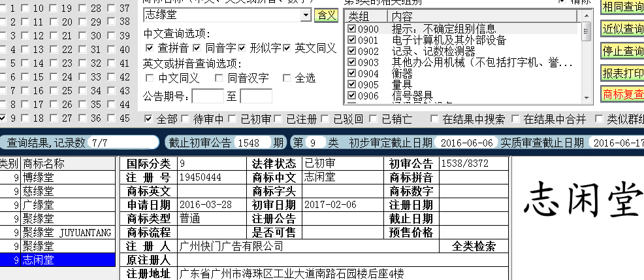
Task: Click the 含义 button
Action: click(326, 16)
